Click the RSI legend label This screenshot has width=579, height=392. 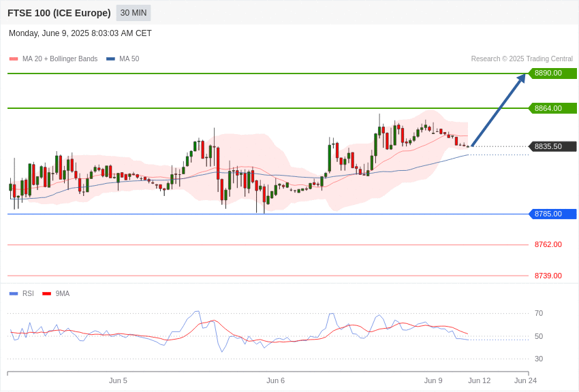click(x=28, y=293)
